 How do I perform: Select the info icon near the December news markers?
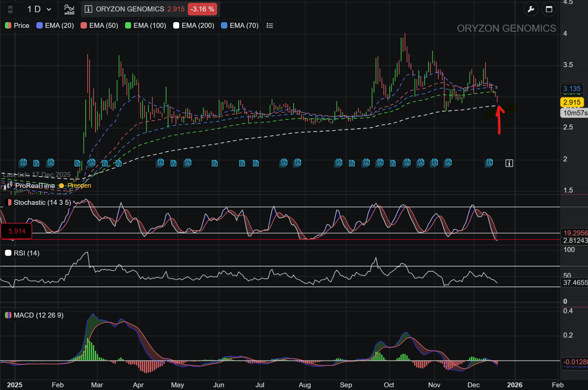509,163
